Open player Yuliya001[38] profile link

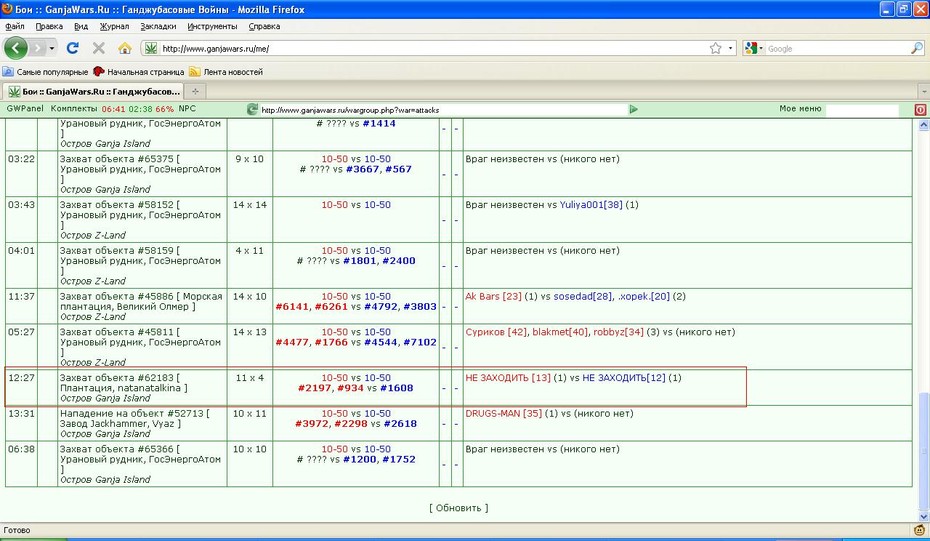coord(591,205)
